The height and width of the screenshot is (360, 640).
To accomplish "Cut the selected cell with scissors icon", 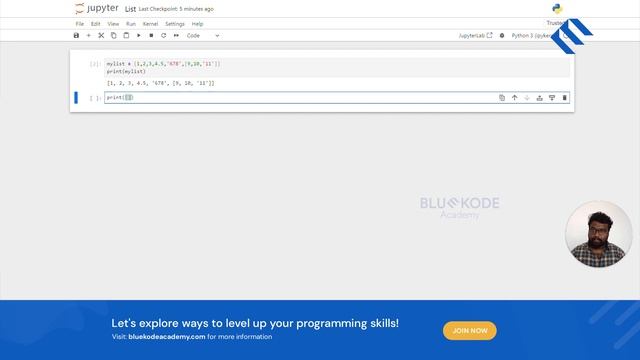I will pyautogui.click(x=101, y=36).
